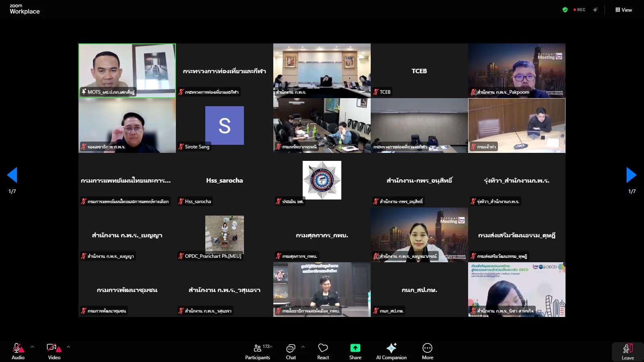Select the MOTS speaker video tile

pos(127,70)
